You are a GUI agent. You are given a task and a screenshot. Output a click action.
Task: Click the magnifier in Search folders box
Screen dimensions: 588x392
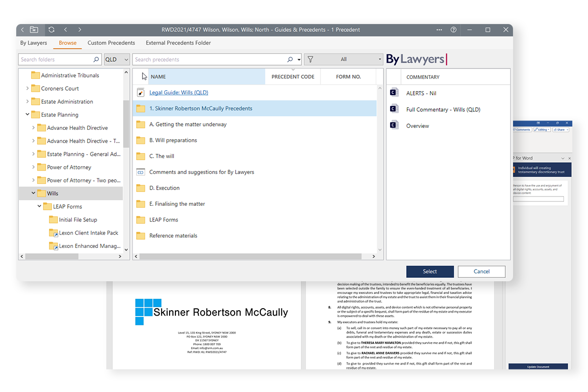(96, 59)
